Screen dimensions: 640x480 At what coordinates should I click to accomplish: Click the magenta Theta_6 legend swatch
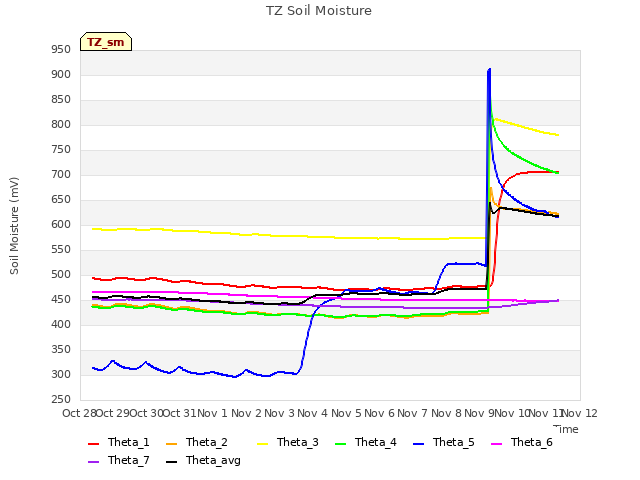(496, 443)
